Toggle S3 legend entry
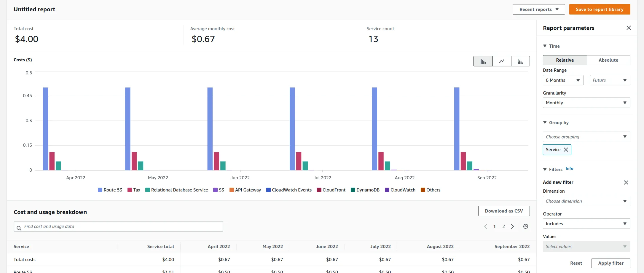 coord(219,190)
